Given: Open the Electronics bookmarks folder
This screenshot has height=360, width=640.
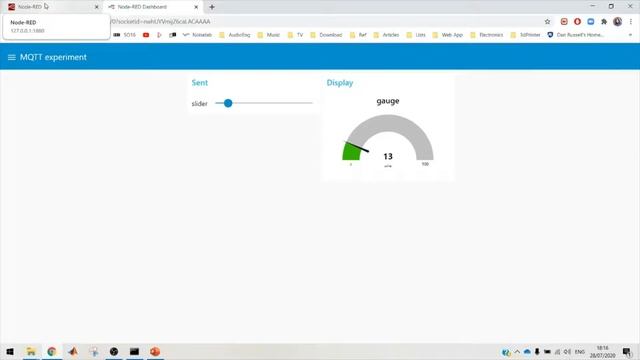Looking at the screenshot, I should [x=487, y=35].
